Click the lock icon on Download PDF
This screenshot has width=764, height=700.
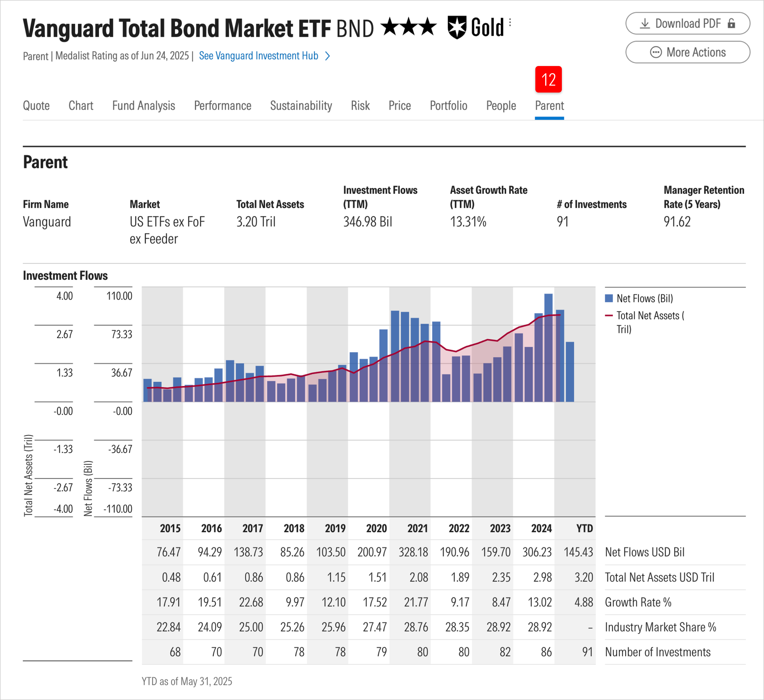pos(731,24)
